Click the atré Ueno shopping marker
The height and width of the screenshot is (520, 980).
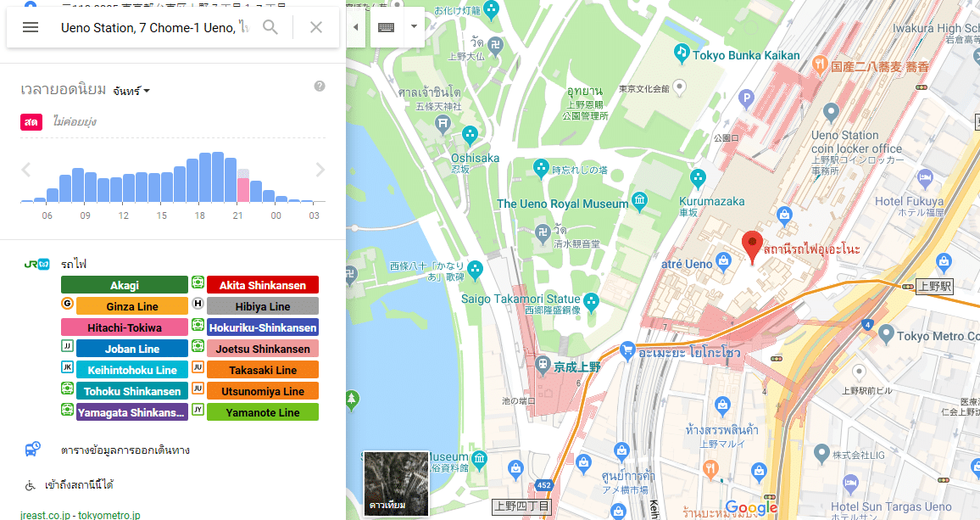(x=723, y=261)
